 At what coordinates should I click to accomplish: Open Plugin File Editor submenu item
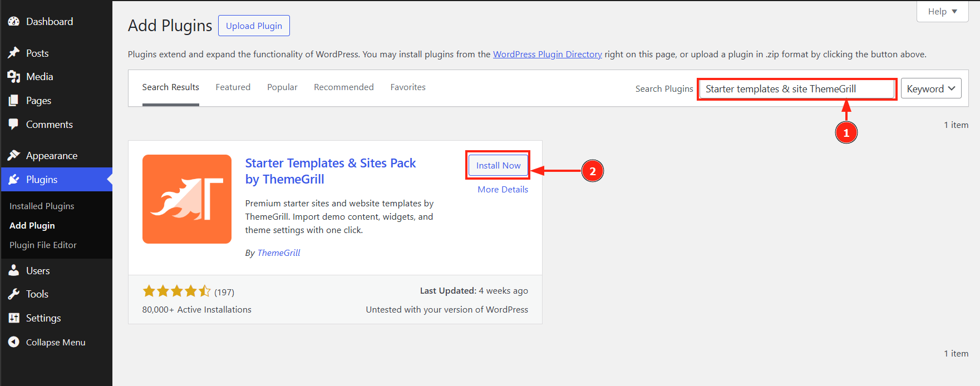point(43,245)
